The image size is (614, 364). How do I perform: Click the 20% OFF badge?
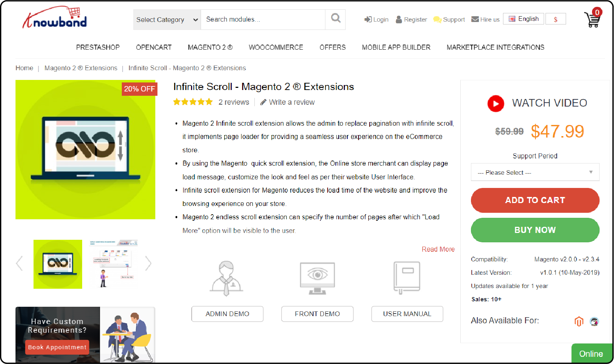pos(139,89)
